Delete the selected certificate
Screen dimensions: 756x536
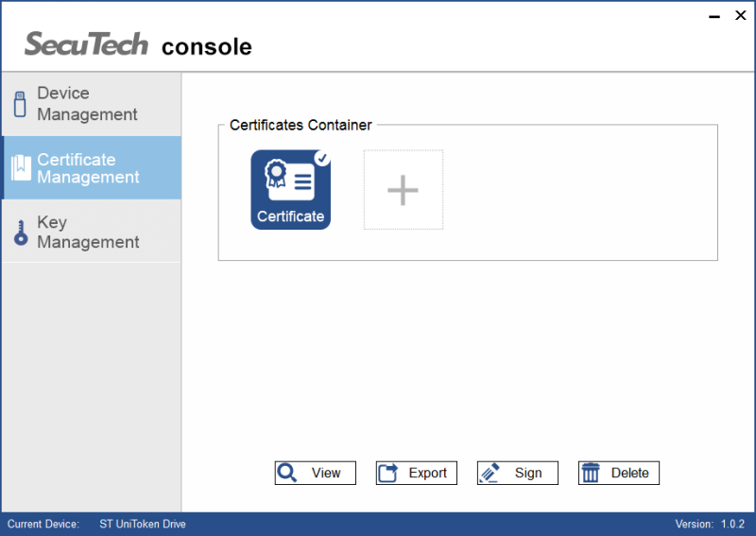pos(619,473)
